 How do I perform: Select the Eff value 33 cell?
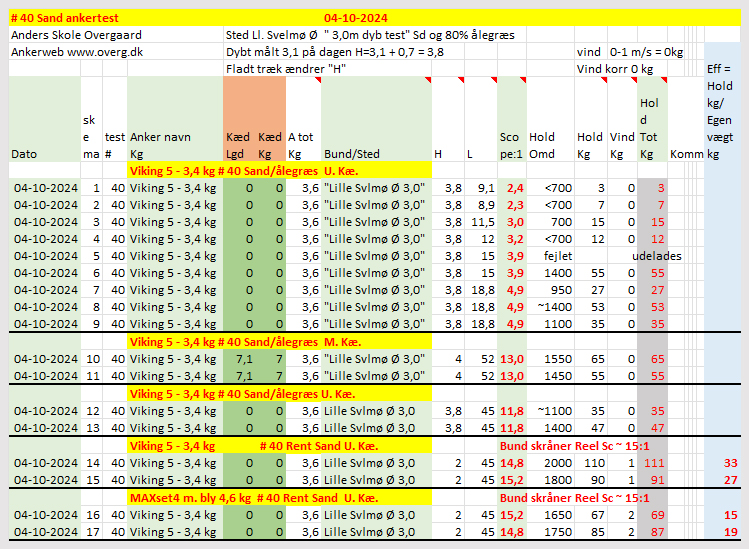728,463
